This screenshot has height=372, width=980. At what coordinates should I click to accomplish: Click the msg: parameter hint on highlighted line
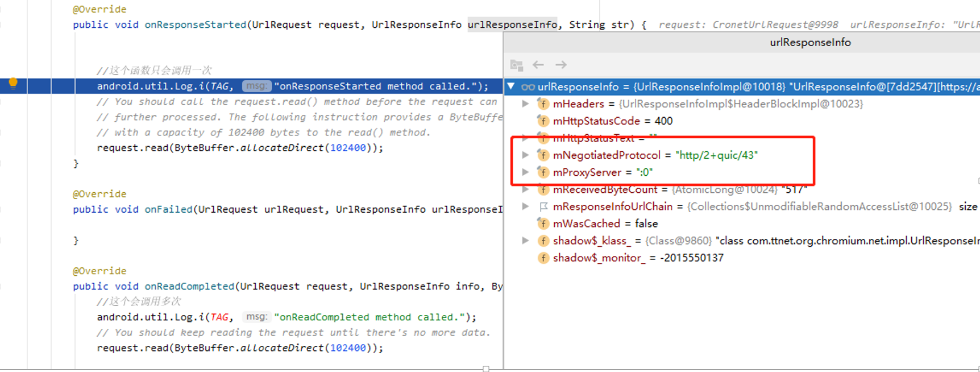click(x=256, y=86)
